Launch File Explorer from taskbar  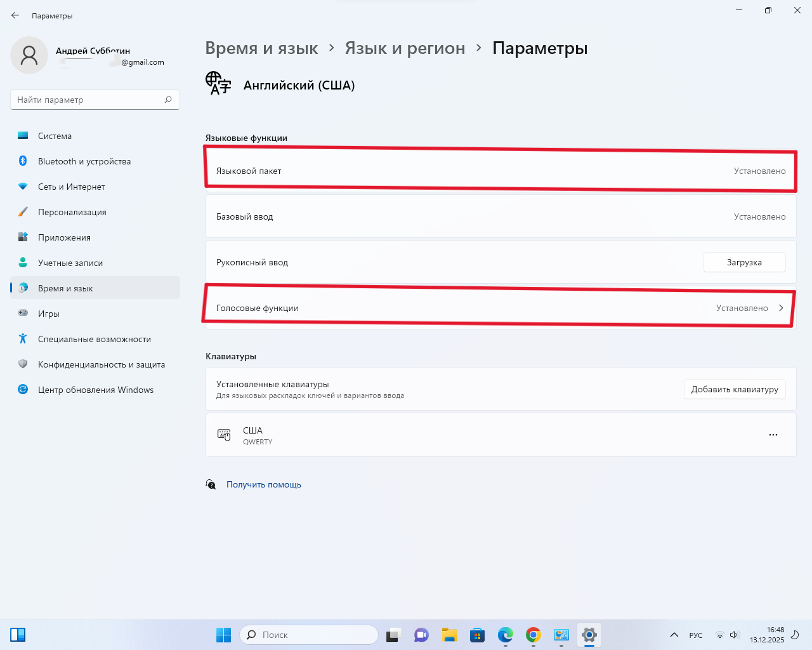(450, 635)
